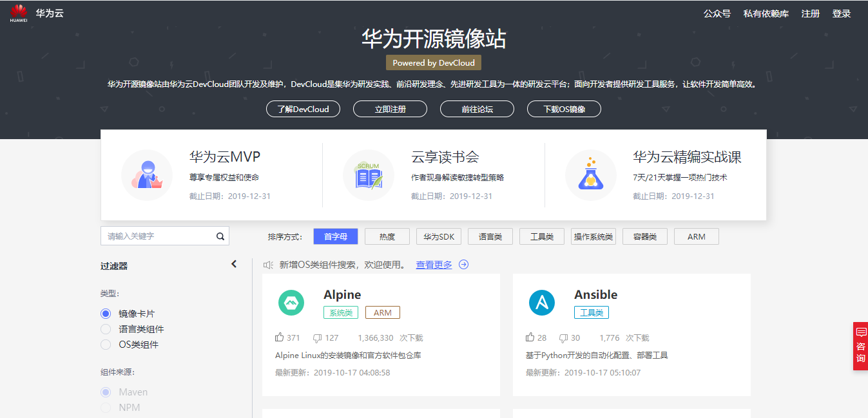Filter by 华为SDK category
The width and height of the screenshot is (868, 418).
[x=439, y=236]
